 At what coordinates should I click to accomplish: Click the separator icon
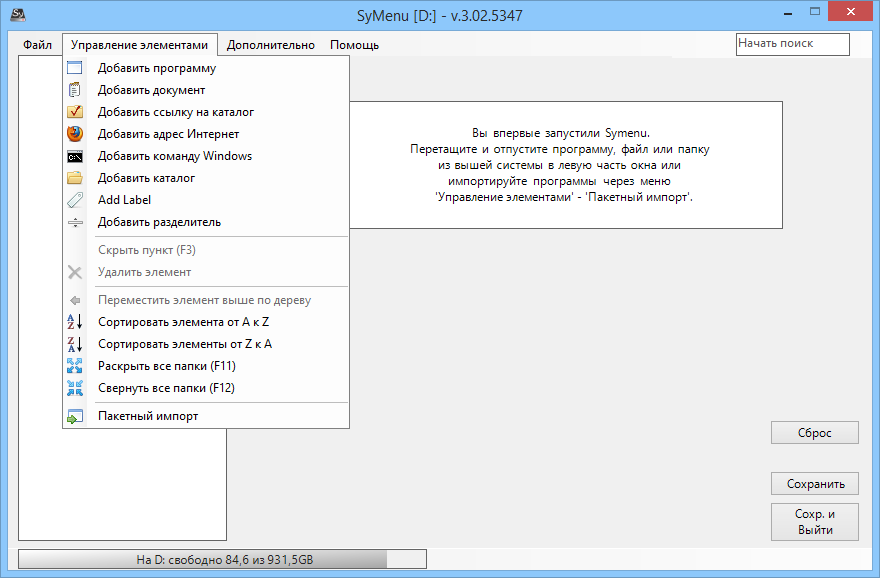75,222
